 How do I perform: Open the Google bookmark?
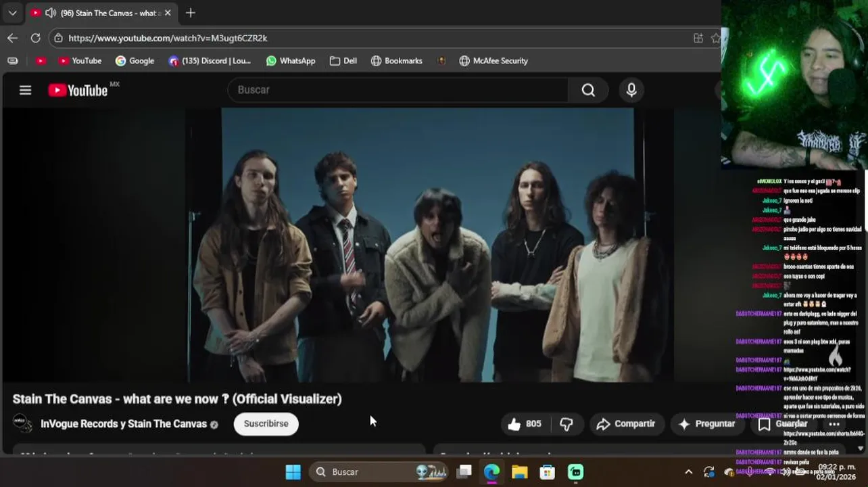click(x=135, y=61)
